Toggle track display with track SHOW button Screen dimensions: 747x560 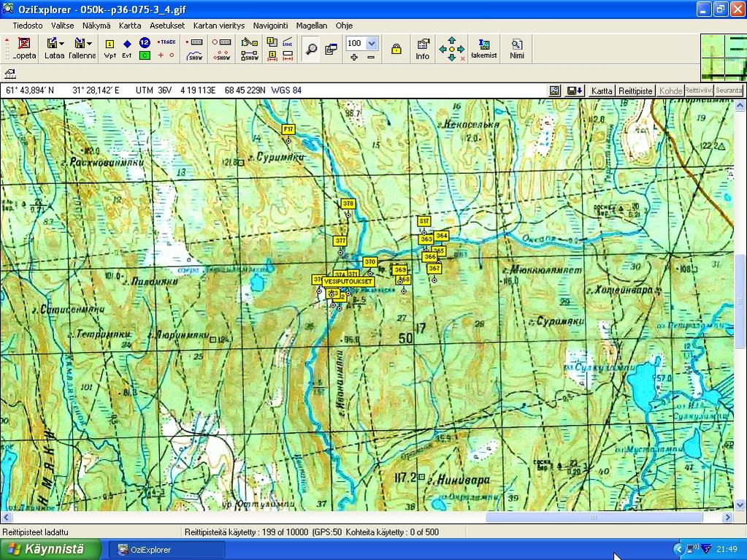195,55
